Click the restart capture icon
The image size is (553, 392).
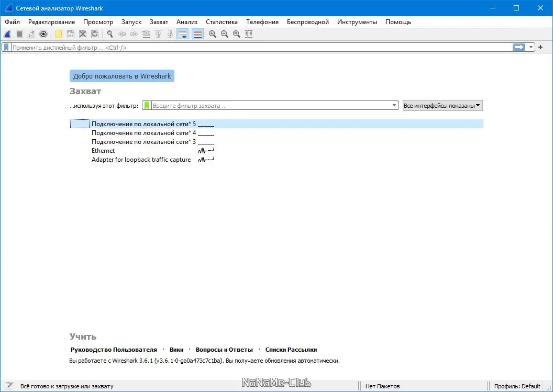[x=31, y=34]
